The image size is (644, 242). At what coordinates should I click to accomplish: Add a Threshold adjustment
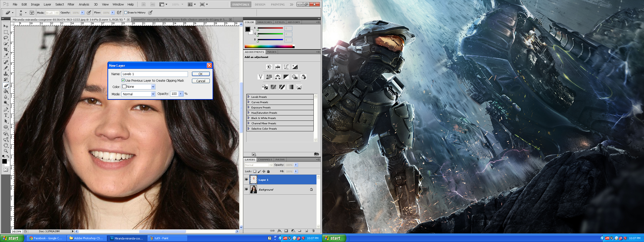coord(282,87)
